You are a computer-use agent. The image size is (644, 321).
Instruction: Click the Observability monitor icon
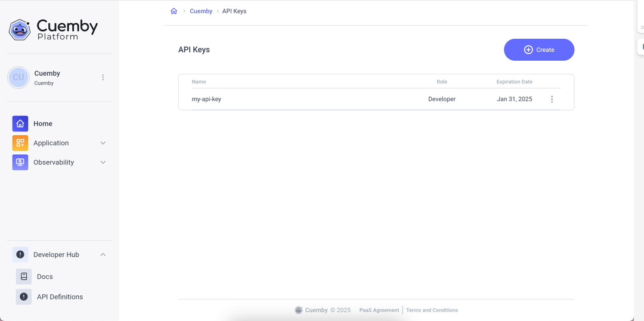[20, 163]
